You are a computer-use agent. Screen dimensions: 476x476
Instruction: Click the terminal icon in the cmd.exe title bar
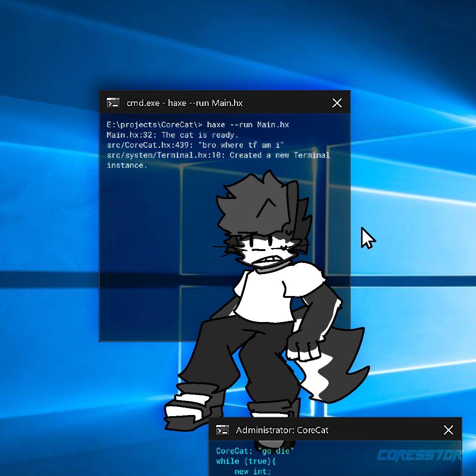tap(113, 103)
